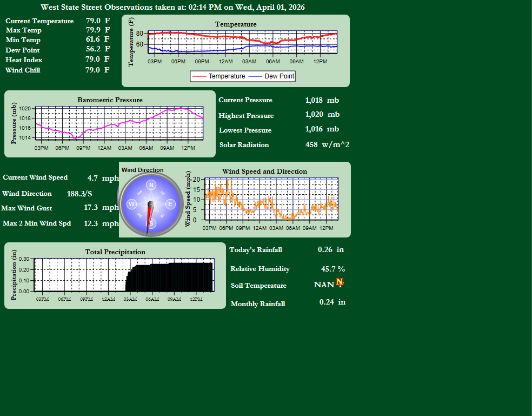Click the West State Street Observations heading

(172, 8)
